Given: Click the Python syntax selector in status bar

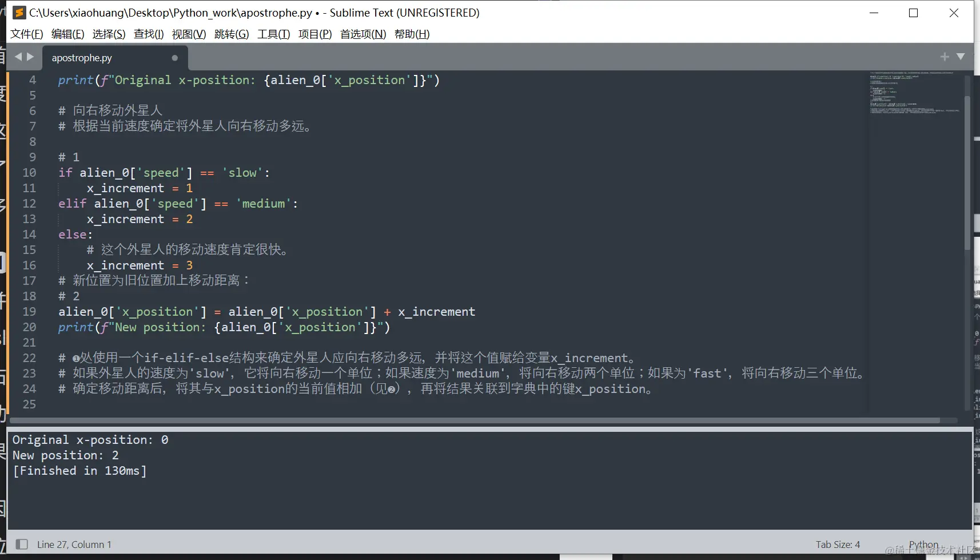Looking at the screenshot, I should click(923, 545).
